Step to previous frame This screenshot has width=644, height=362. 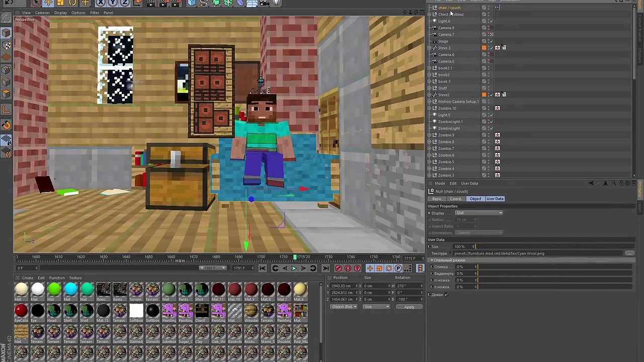pyautogui.click(x=285, y=268)
